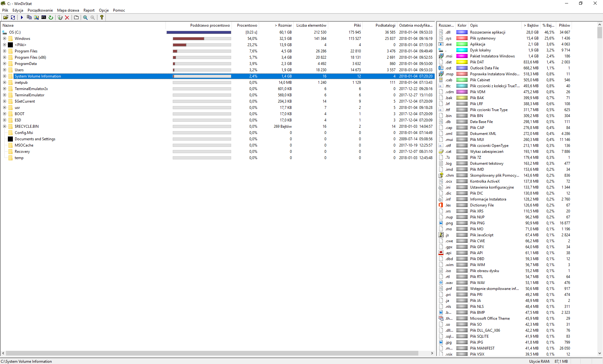Click the magenta color swatch for .msi
This screenshot has height=364, width=603.
coord(462,56)
